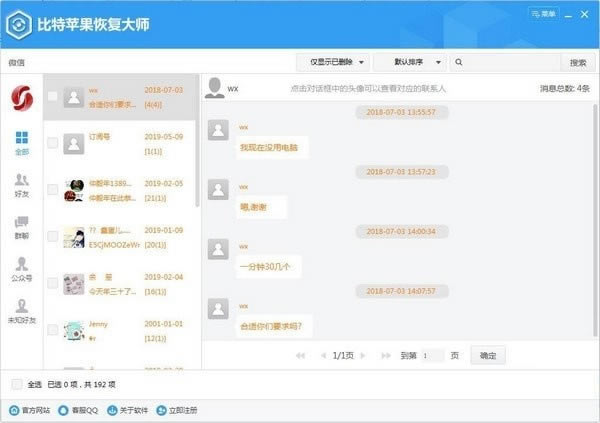Click the 确定 confirm button
The width and height of the screenshot is (600, 423).
tap(488, 356)
